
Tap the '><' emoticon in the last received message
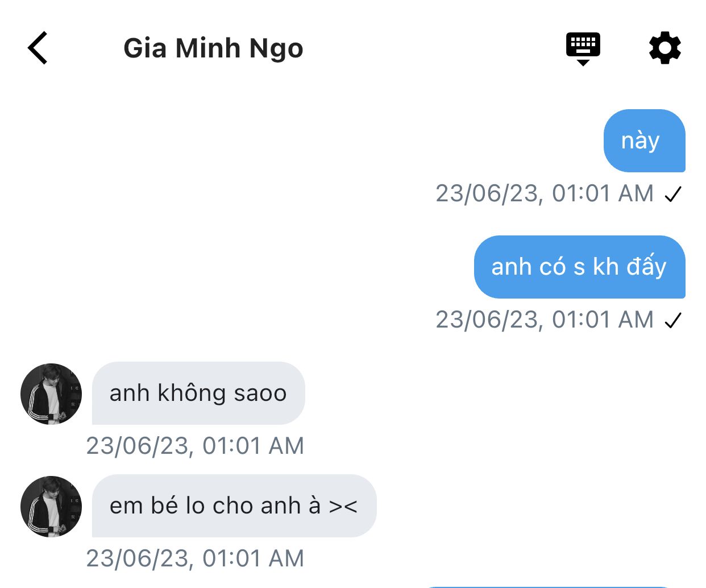pos(343,506)
